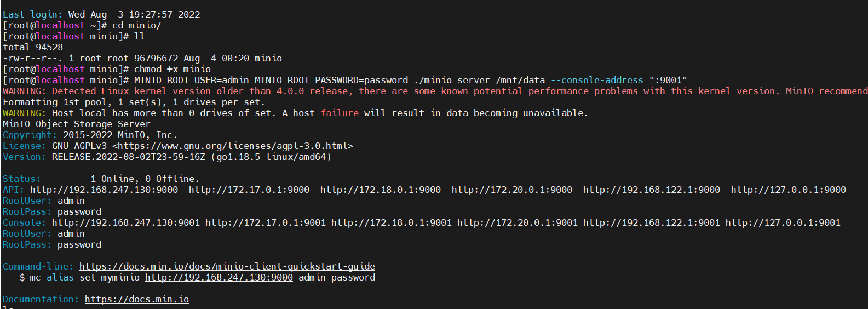868x309 pixels.
Task: Click the underlined URL in the mc alias command
Action: tap(219, 278)
